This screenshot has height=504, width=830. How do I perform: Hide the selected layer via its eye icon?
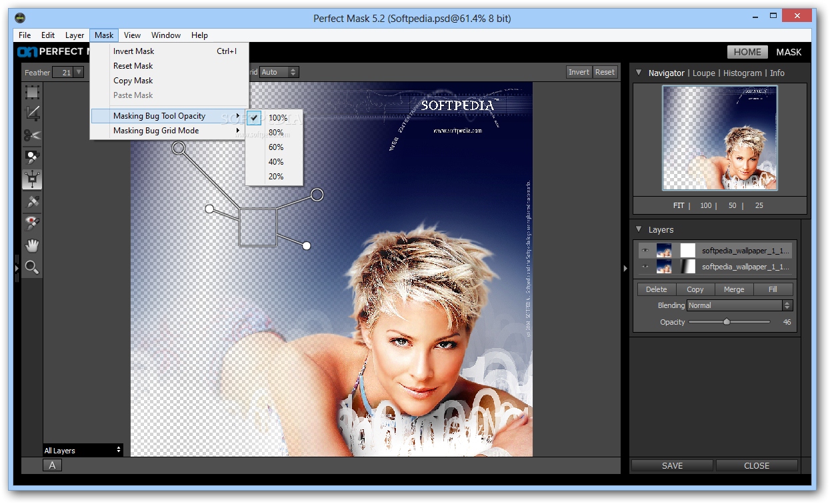click(645, 251)
